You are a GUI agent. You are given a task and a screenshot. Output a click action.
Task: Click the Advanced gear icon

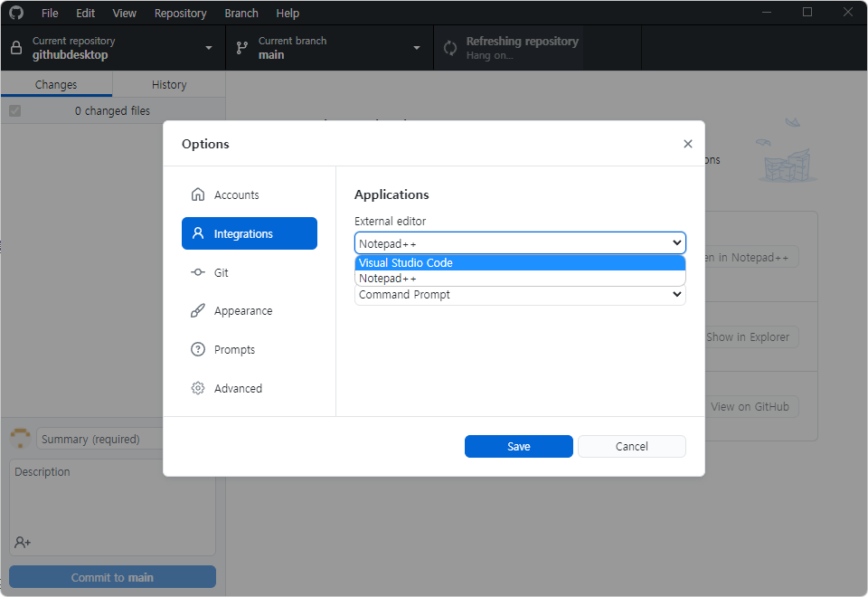[x=197, y=388]
